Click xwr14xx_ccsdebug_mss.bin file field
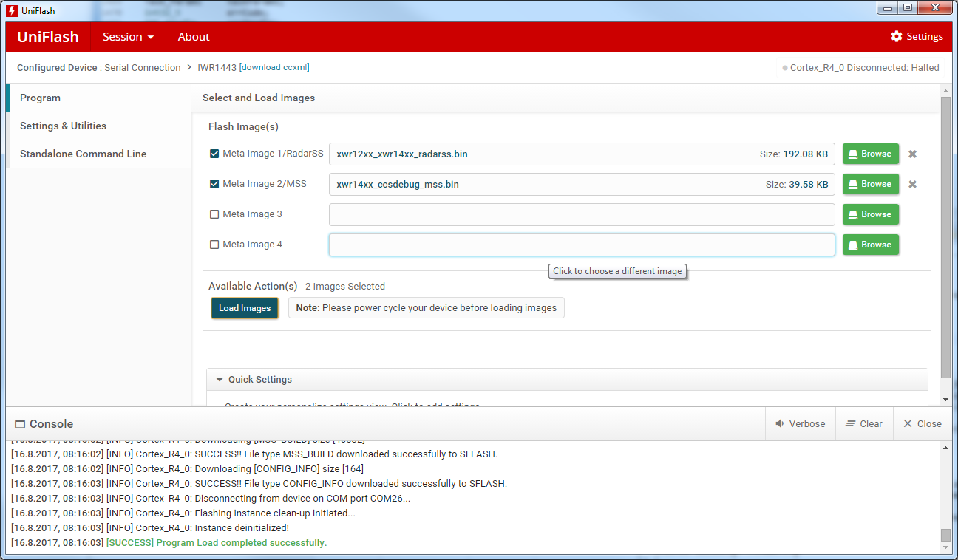958x560 pixels. pyautogui.click(x=582, y=184)
